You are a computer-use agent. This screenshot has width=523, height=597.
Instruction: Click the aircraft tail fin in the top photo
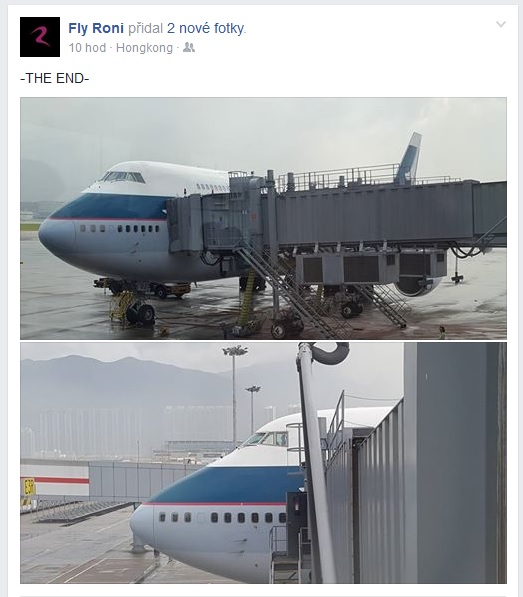coord(409,158)
